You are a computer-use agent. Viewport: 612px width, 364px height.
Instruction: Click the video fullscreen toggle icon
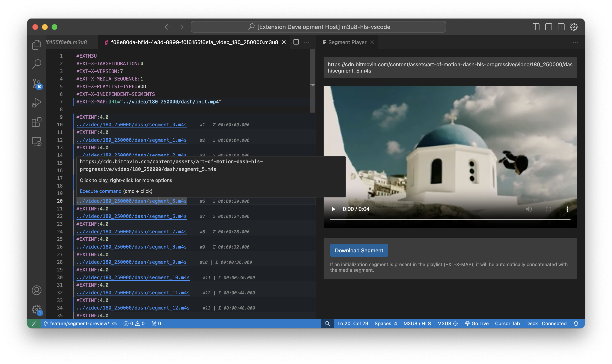(548, 209)
